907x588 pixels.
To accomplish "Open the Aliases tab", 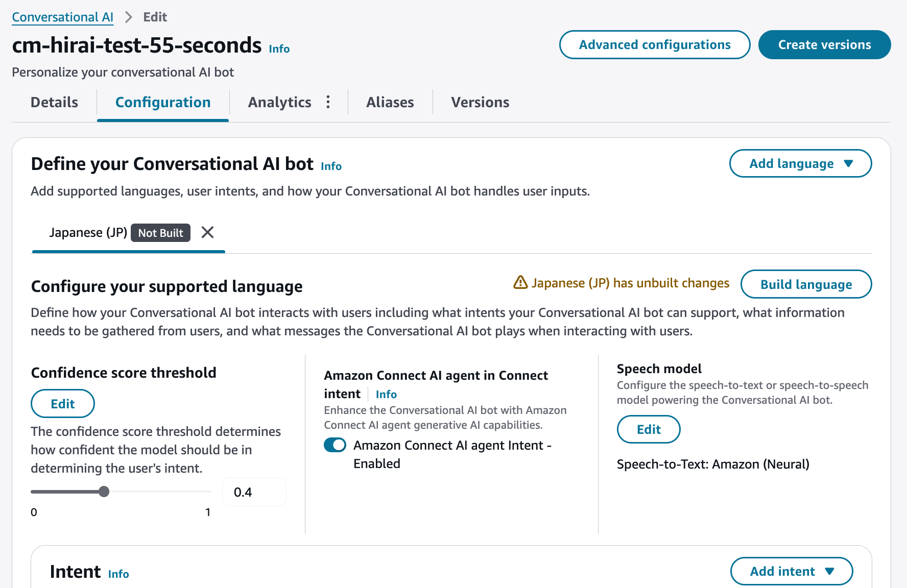I will pos(390,103).
